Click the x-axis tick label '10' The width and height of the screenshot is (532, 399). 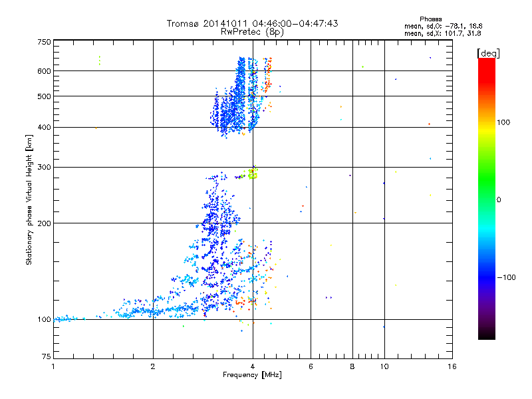[384, 366]
